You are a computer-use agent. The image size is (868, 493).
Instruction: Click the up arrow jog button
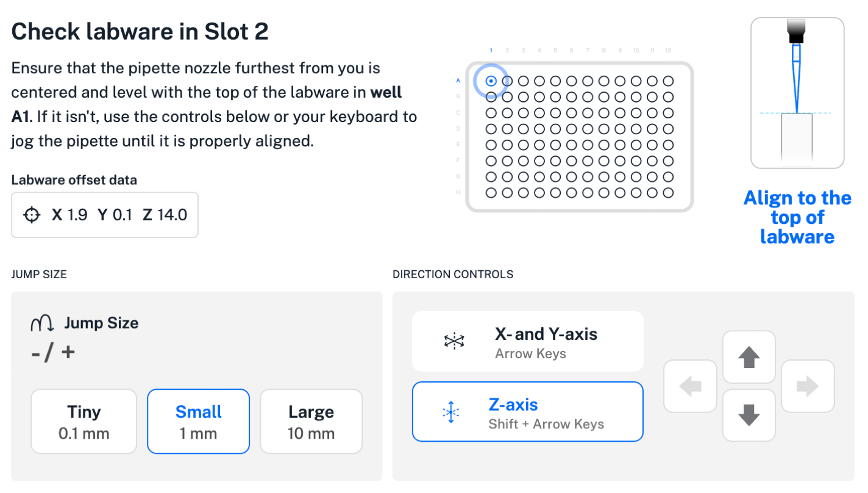pos(749,358)
